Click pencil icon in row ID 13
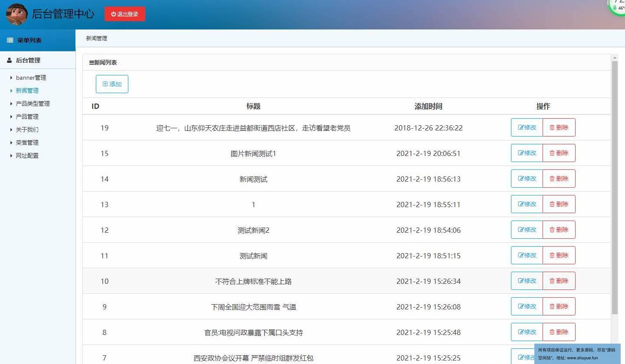 pyautogui.click(x=521, y=204)
